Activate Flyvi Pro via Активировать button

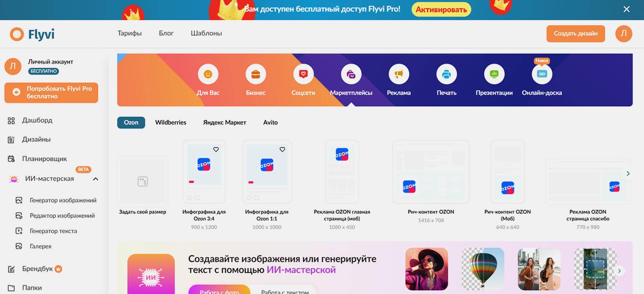tap(441, 9)
